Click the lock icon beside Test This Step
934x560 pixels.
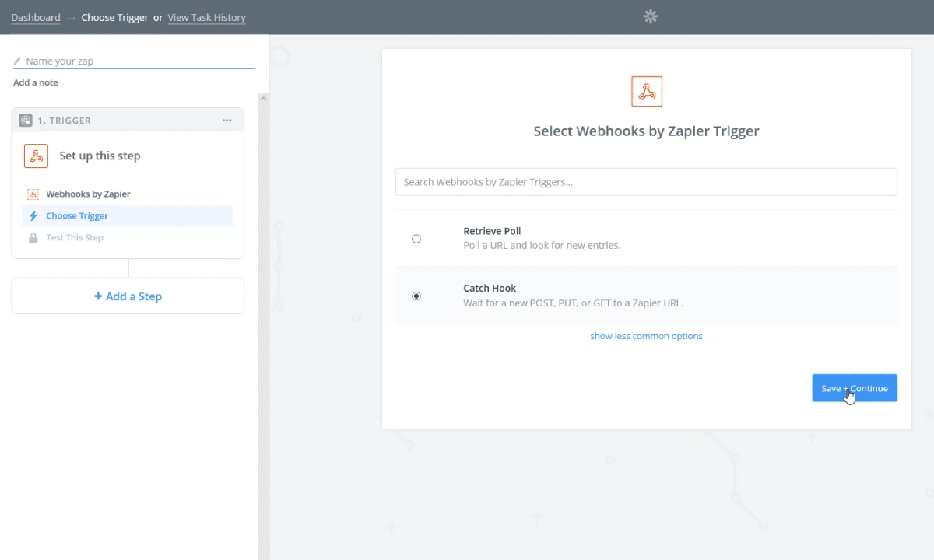(x=33, y=237)
